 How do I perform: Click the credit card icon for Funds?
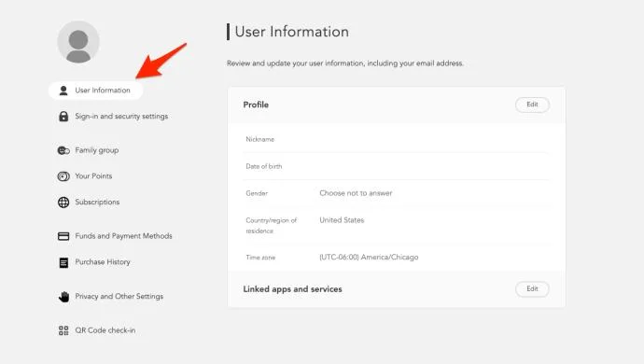click(x=63, y=236)
